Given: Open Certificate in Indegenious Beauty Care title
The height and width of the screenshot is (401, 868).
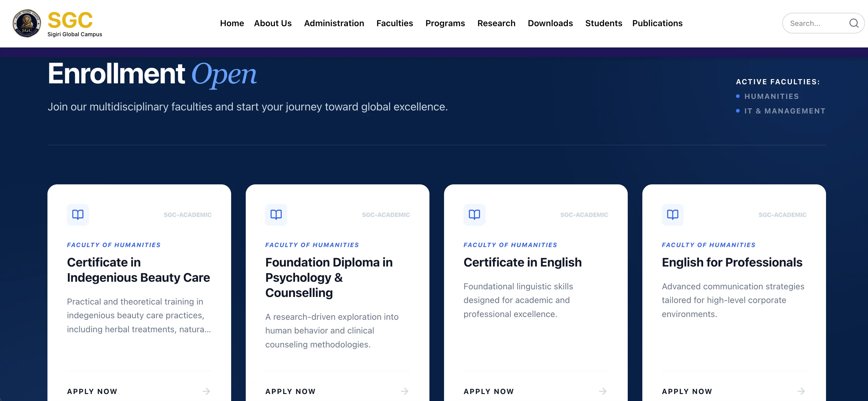Looking at the screenshot, I should [x=138, y=270].
